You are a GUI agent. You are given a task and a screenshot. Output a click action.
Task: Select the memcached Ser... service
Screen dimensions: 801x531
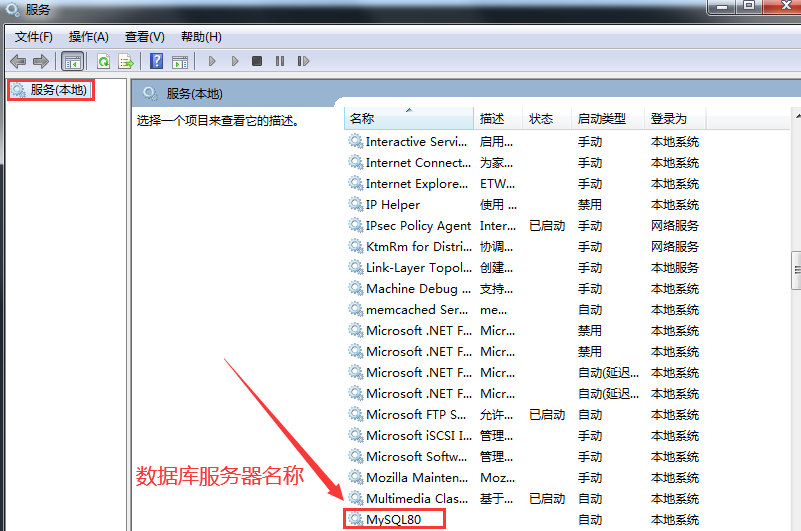coord(524,309)
